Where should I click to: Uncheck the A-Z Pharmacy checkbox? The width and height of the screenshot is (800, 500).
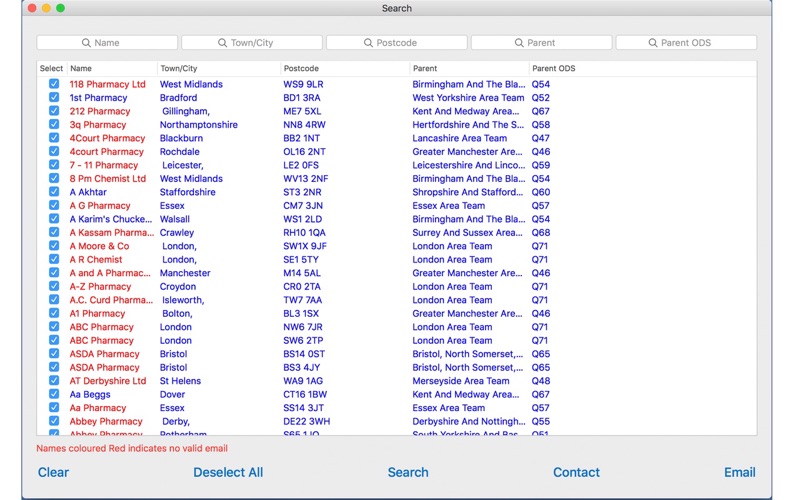(x=54, y=286)
